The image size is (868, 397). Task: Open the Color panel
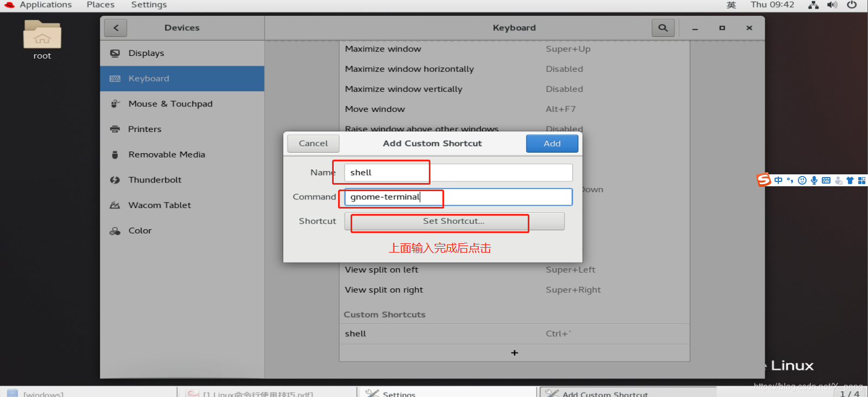182,231
